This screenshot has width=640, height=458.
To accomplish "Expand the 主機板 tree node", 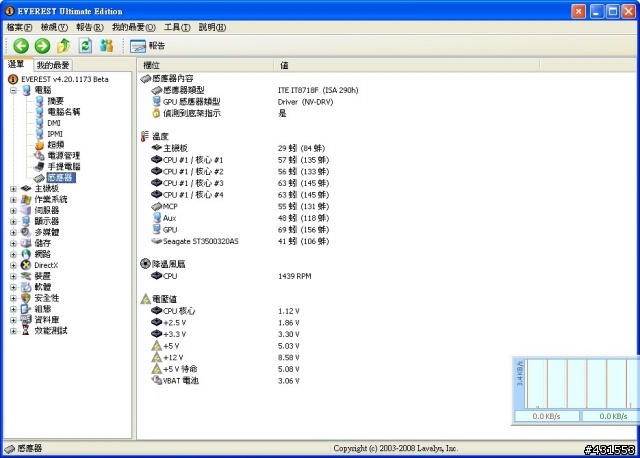I will pyautogui.click(x=13, y=189).
